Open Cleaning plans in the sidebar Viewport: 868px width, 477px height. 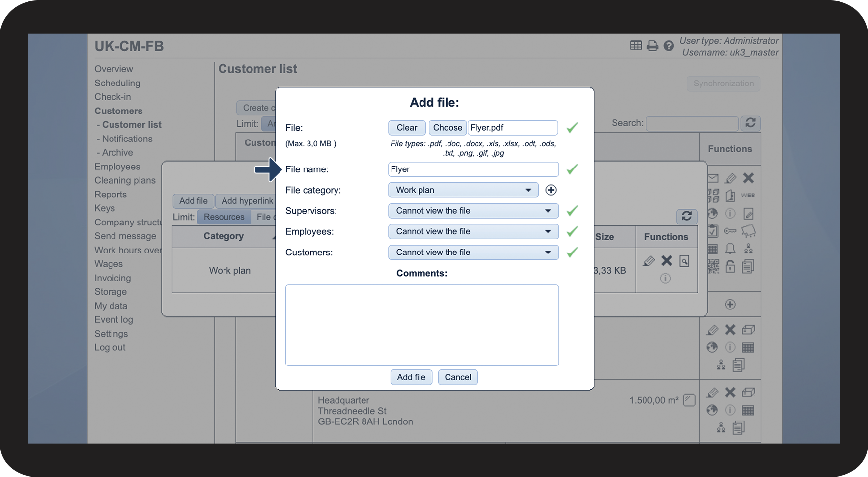(x=125, y=181)
